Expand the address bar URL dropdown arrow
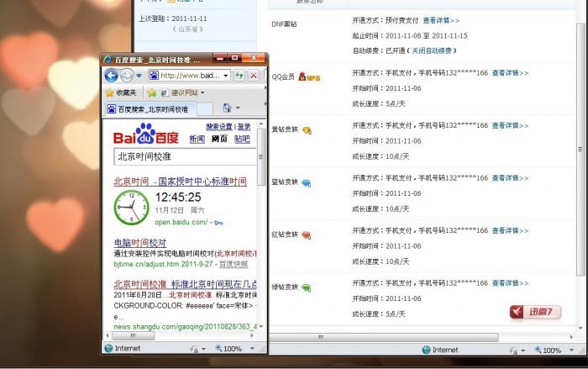 (226, 76)
